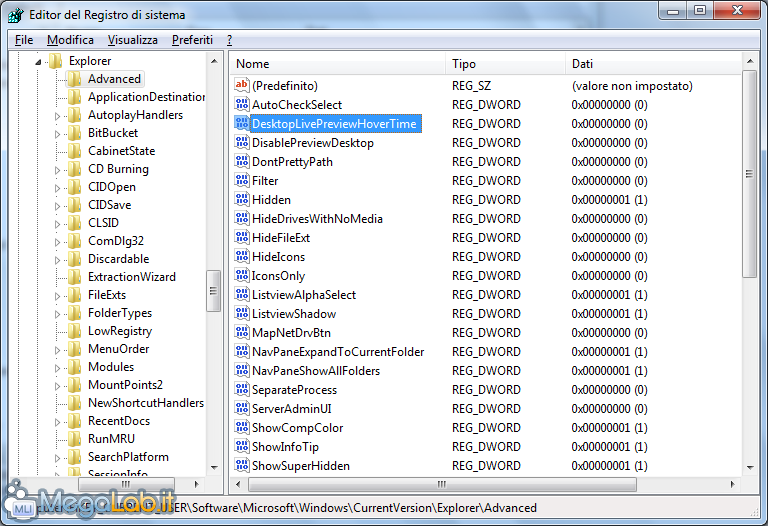Click the ShowSuperHidden DWORD icon
The width and height of the screenshot is (768, 526).
242,465
